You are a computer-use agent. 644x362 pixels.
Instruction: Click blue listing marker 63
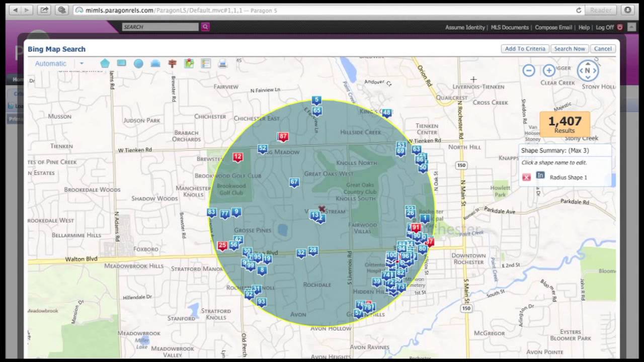pyautogui.click(x=416, y=149)
